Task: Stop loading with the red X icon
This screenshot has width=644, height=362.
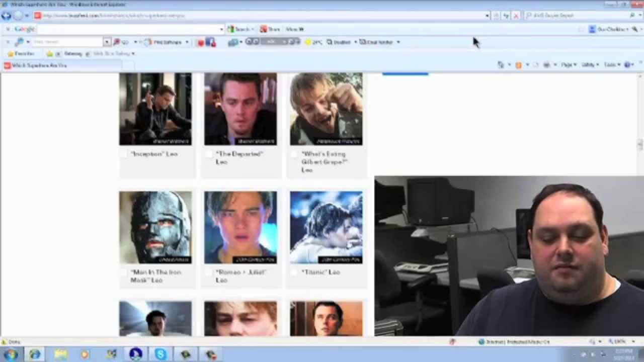Action: [516, 16]
